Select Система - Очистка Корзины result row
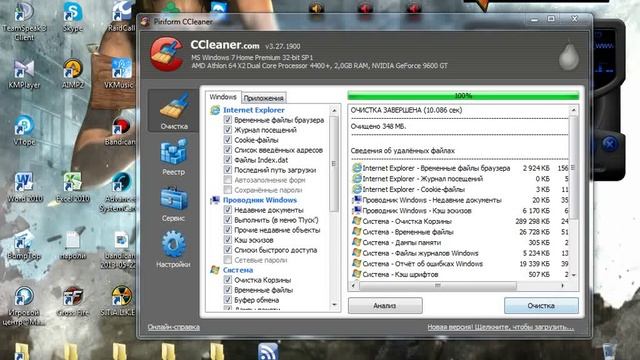This screenshot has width=640, height=360. (460, 221)
